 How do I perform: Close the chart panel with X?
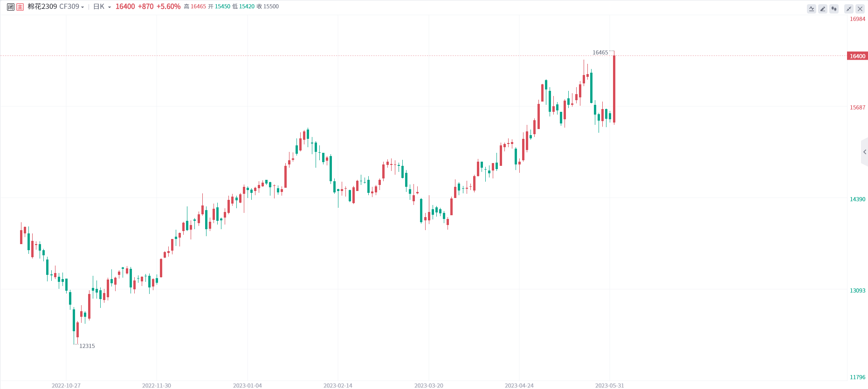coord(860,9)
